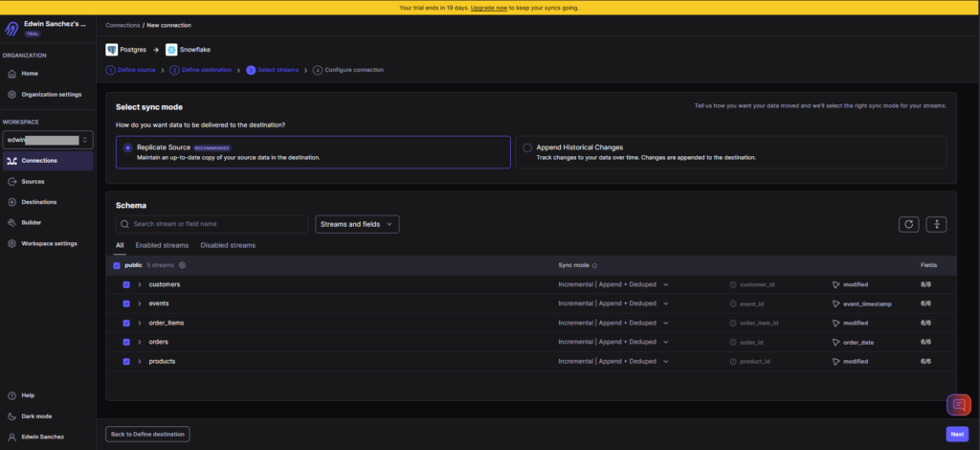Go to Define destination step
Viewport: 980px width, 450px height.
201,70
